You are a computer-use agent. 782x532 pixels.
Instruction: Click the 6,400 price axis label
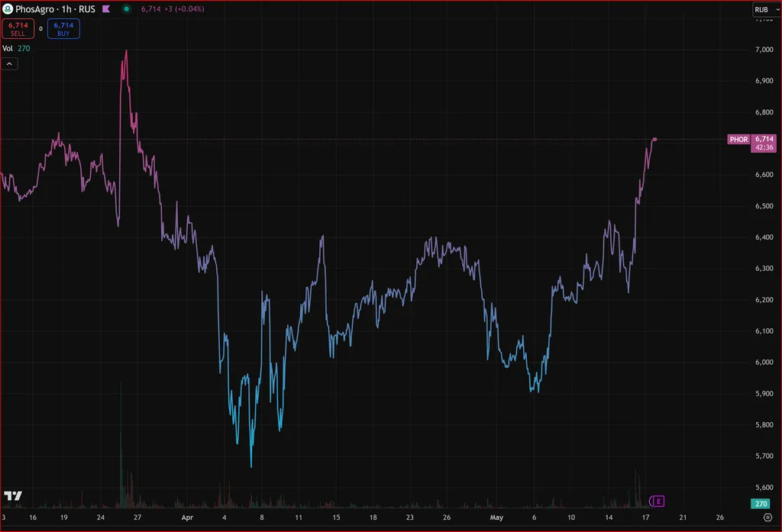(x=764, y=237)
